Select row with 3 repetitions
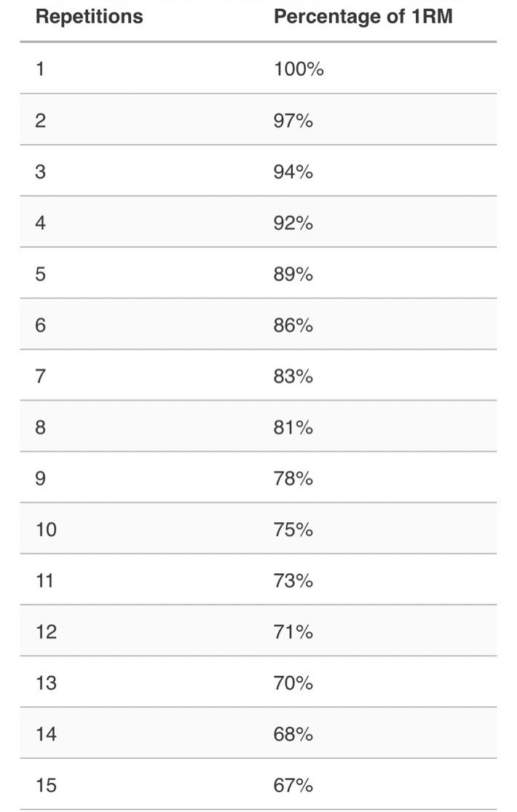The image size is (517, 812). coord(258,171)
